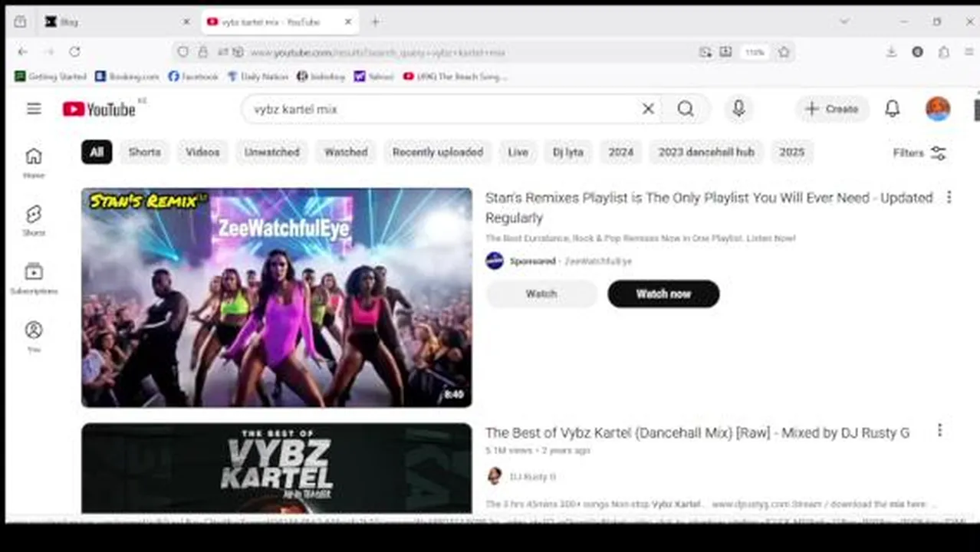
Task: Open browser downloads panel
Action: tap(891, 51)
